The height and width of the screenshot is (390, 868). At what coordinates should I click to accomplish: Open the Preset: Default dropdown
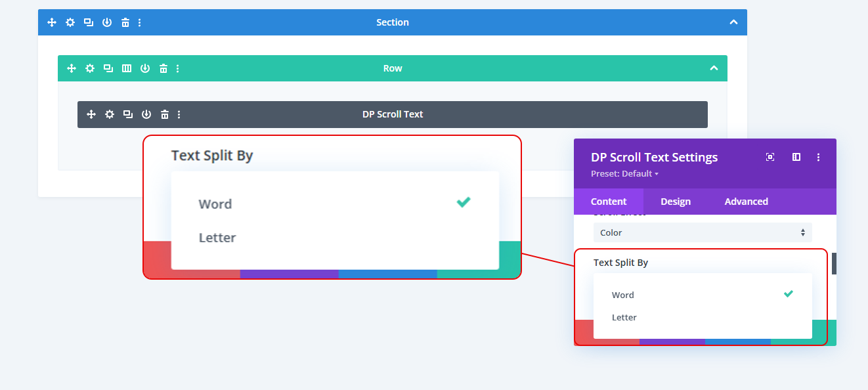click(x=624, y=174)
